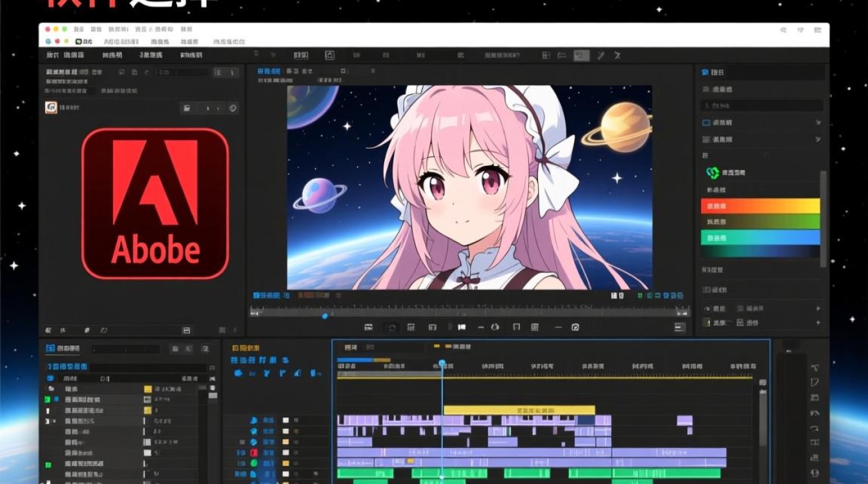Click the orange panel title text above the timeline tools
The height and width of the screenshot is (484, 868).
point(245,348)
